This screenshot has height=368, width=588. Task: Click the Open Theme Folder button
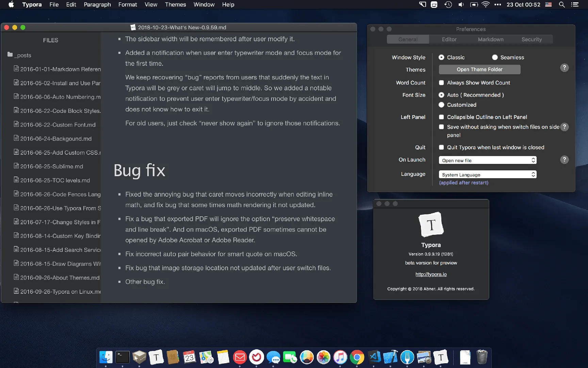(x=479, y=69)
